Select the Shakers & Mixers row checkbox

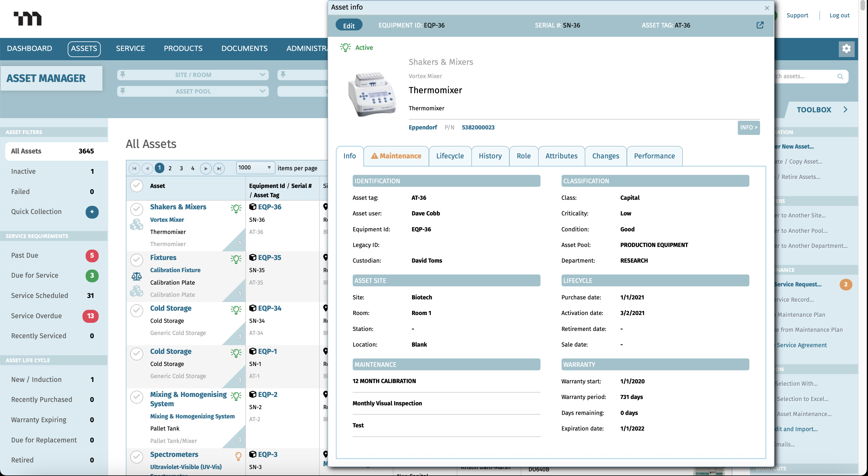[137, 209]
